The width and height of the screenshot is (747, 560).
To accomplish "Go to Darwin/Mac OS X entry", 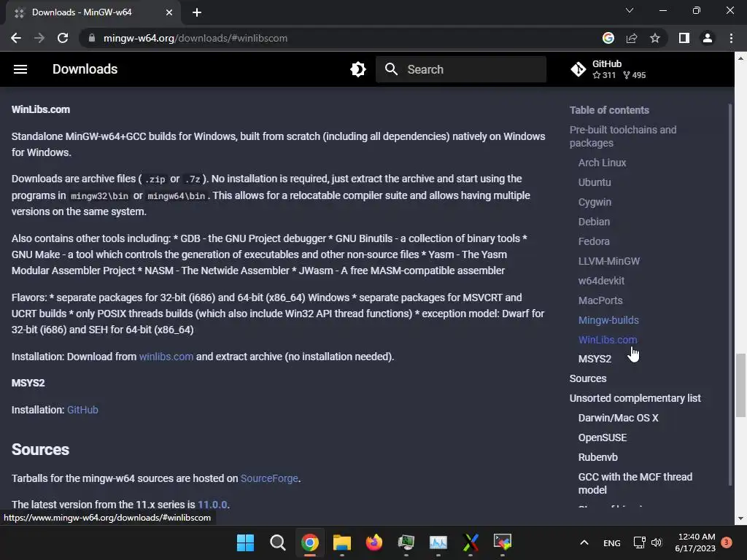I will 619,418.
